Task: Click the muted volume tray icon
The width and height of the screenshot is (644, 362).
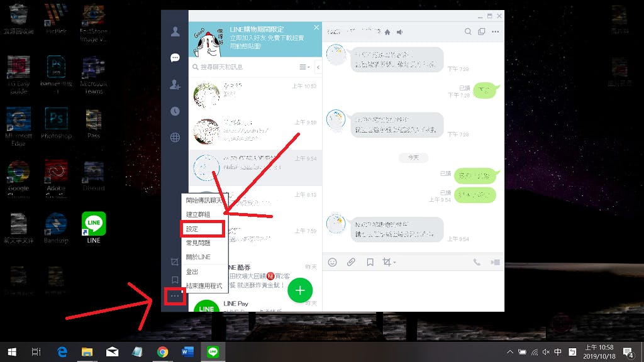Action: pos(546,352)
